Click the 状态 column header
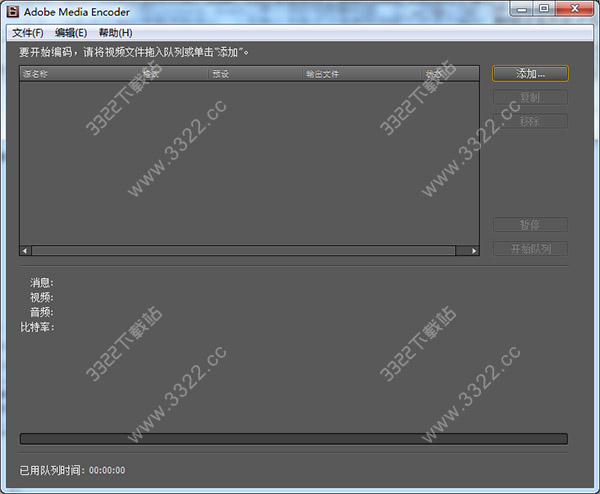The width and height of the screenshot is (600, 494). (x=450, y=74)
